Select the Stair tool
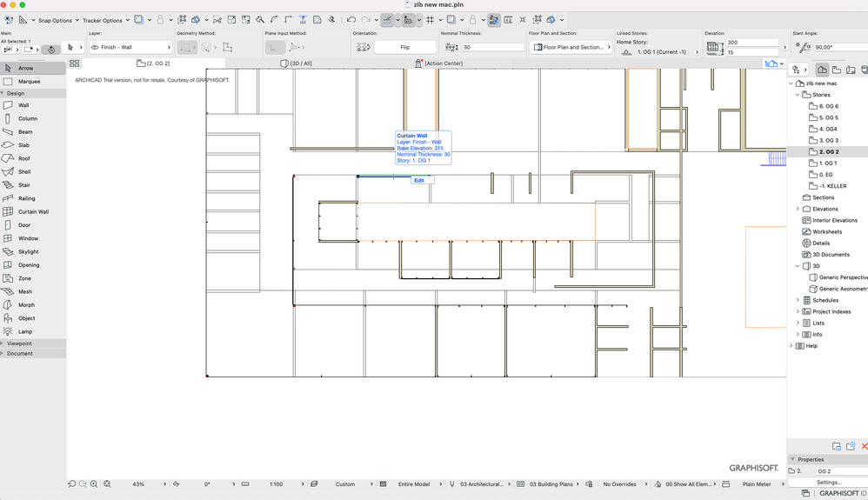The width and height of the screenshot is (868, 500). [x=24, y=185]
